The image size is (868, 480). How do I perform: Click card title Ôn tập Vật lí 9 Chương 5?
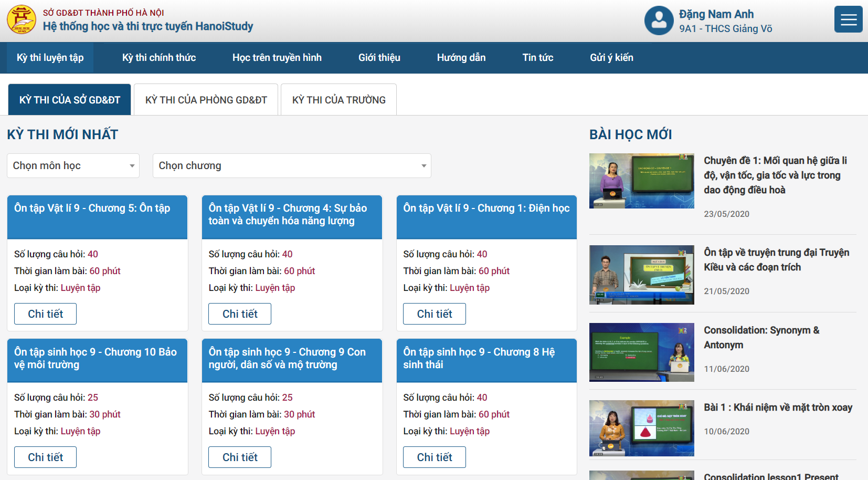[92, 208]
